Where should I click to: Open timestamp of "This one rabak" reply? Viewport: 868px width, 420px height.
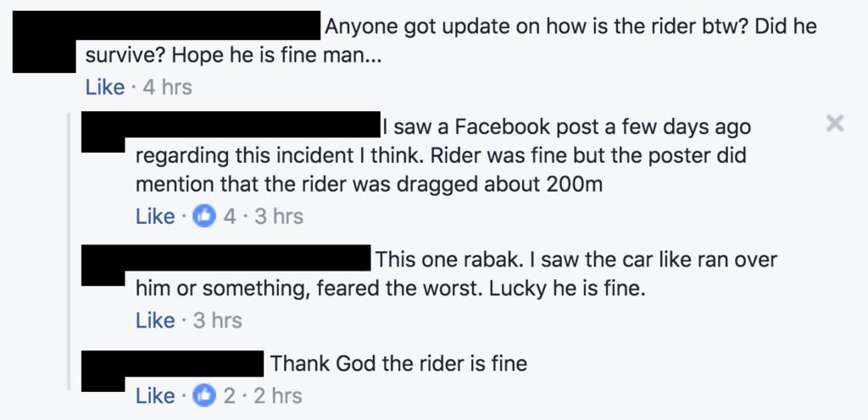click(217, 320)
